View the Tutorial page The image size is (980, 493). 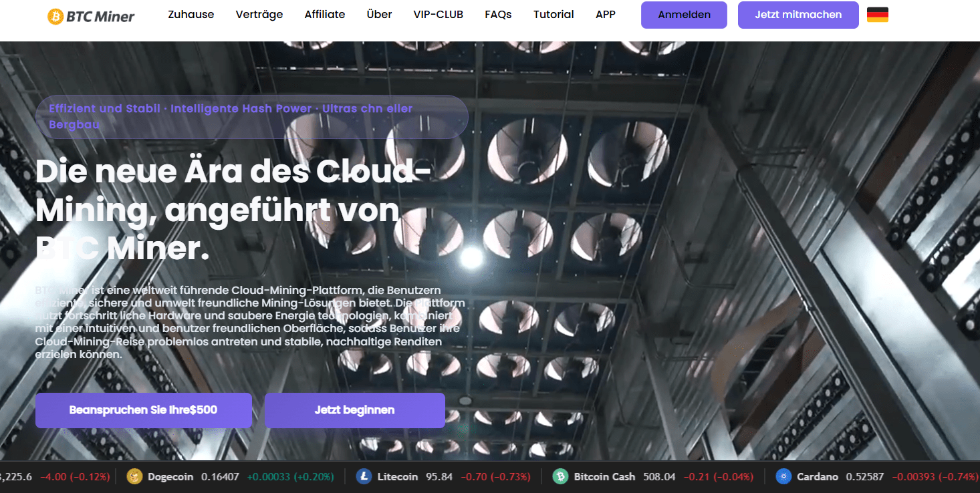click(x=554, y=15)
